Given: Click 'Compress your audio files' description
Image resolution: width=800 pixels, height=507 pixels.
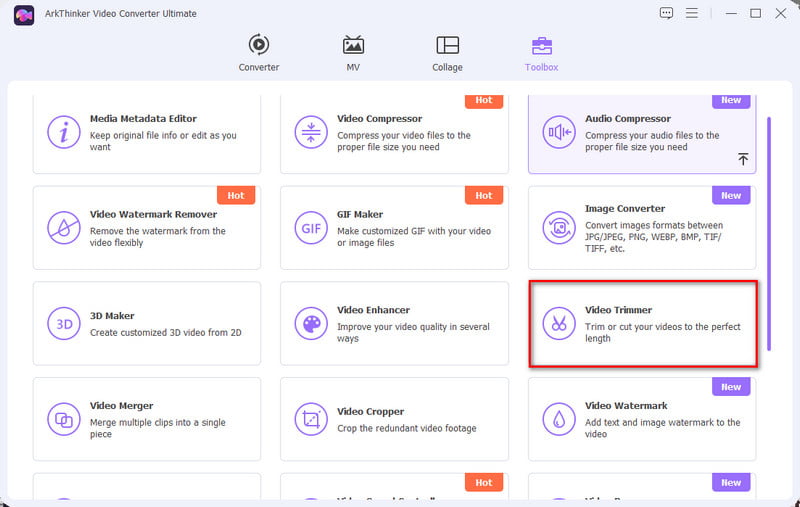Looking at the screenshot, I should 652,141.
